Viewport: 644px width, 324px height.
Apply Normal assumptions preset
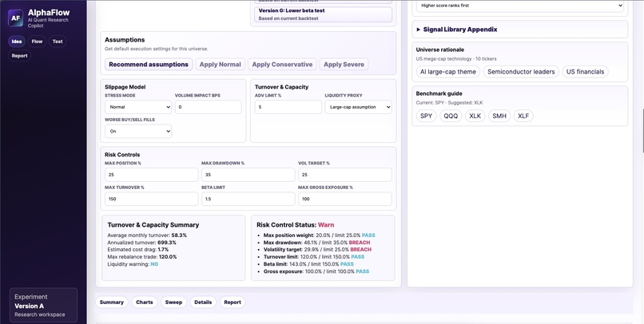(221, 65)
